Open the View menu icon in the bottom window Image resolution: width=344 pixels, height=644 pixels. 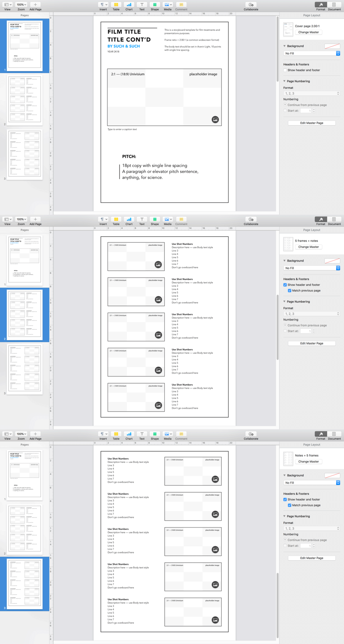click(x=8, y=434)
